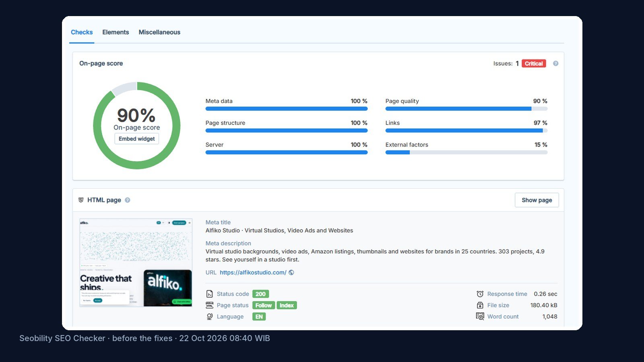Click the '180.40 kB' file size value
Image resolution: width=644 pixels, height=362 pixels.
click(544, 305)
